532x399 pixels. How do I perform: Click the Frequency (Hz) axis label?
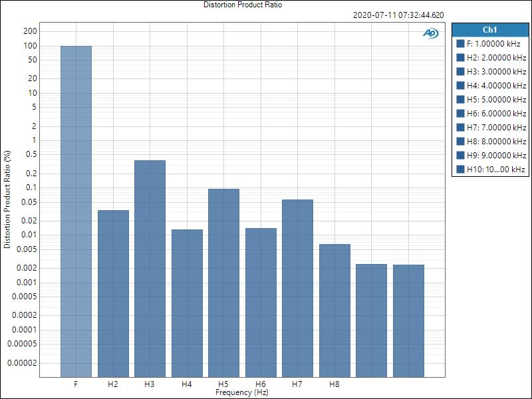coord(242,392)
